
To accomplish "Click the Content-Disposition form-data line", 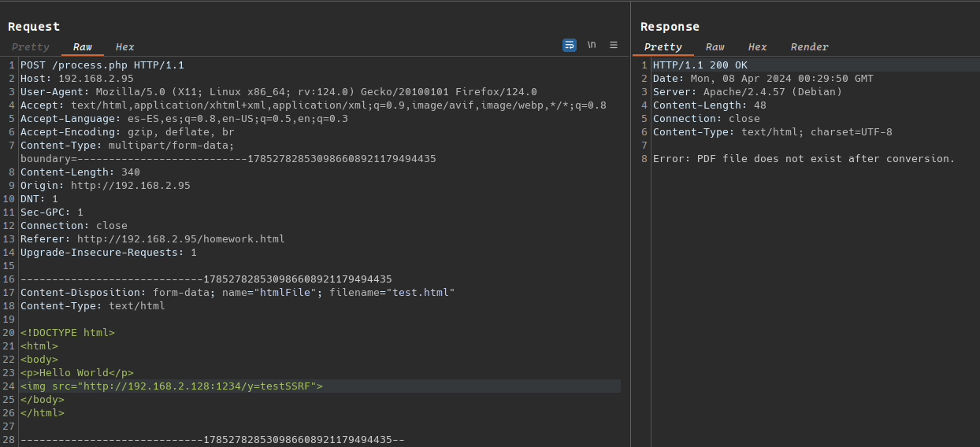I will coord(238,293).
